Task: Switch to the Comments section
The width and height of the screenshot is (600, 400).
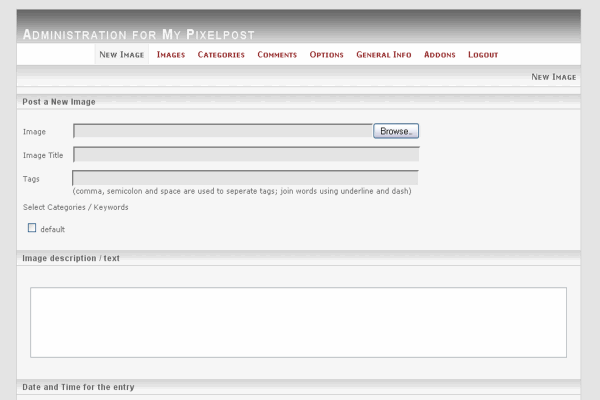Action: click(x=277, y=55)
